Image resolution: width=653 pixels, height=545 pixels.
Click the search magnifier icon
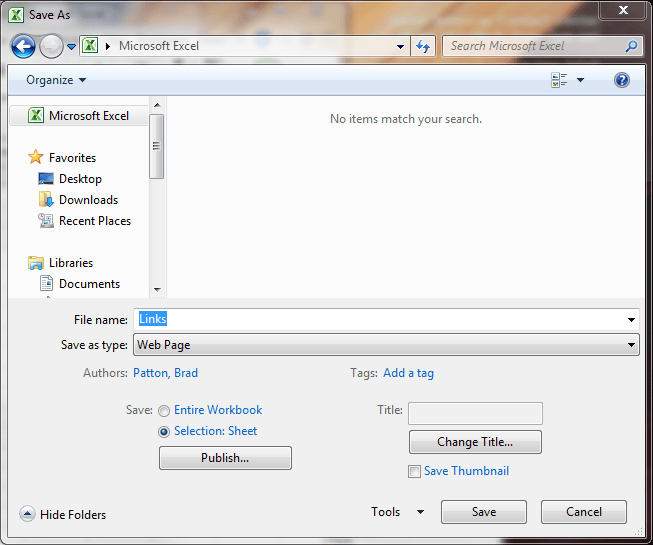631,46
